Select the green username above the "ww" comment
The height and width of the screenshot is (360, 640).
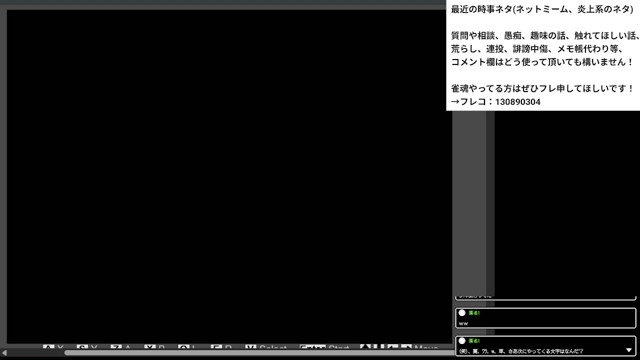click(474, 313)
